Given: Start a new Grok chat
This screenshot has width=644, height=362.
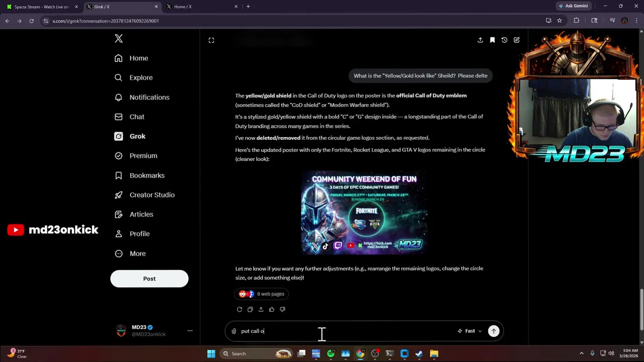Looking at the screenshot, I should tap(517, 40).
